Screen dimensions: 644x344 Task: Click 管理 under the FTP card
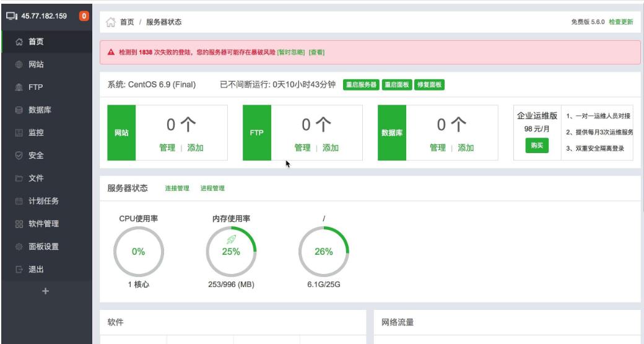[x=303, y=148]
